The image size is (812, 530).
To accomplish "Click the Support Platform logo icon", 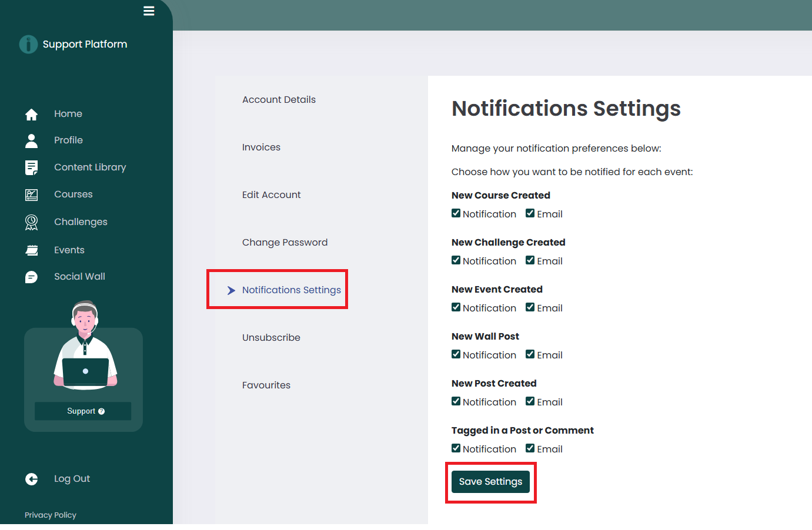I will tap(28, 44).
